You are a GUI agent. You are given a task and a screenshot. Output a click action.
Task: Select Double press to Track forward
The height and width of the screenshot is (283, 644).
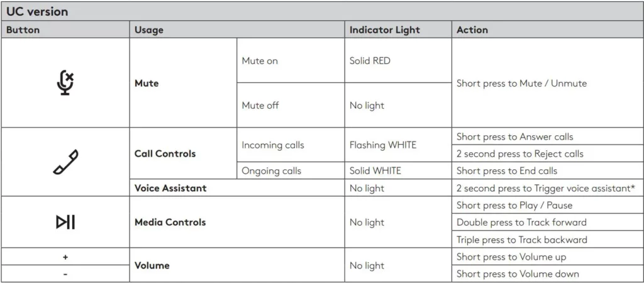pyautogui.click(x=521, y=222)
